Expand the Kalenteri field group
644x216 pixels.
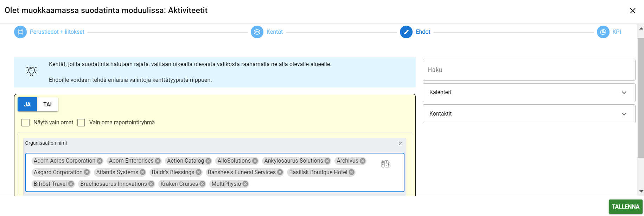(x=529, y=92)
